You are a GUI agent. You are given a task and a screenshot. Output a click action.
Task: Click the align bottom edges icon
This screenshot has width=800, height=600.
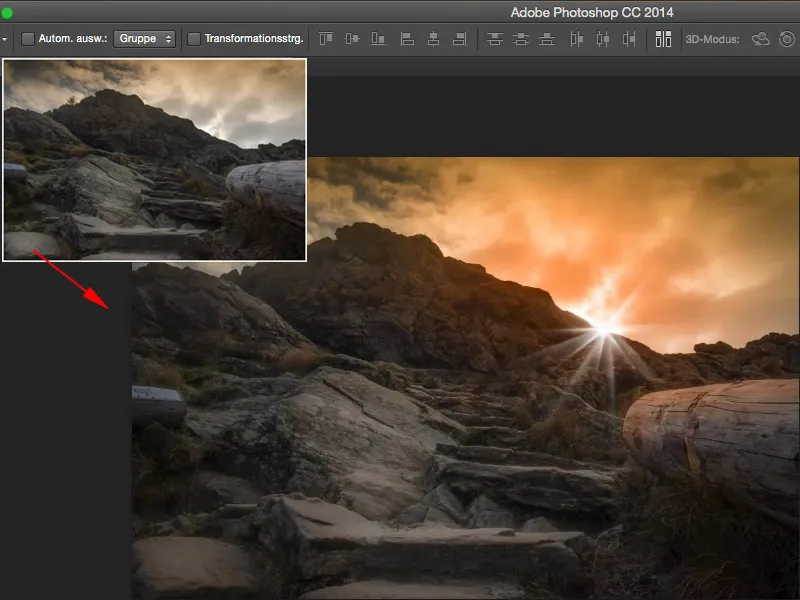click(378, 39)
